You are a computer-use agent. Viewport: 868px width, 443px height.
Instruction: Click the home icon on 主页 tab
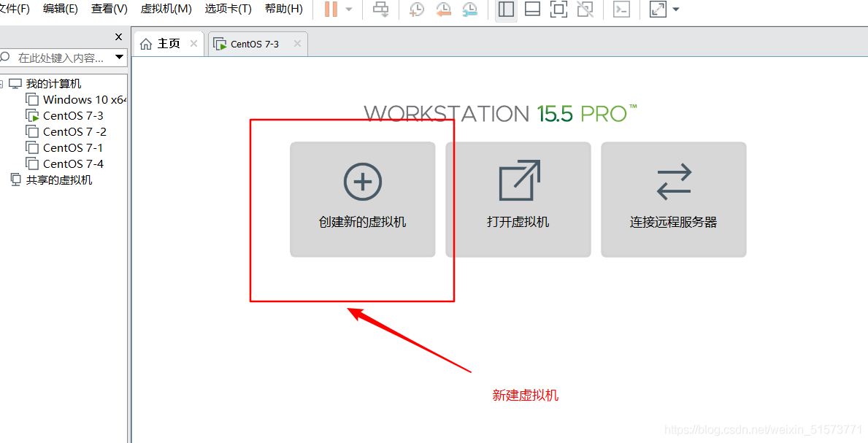[x=145, y=44]
